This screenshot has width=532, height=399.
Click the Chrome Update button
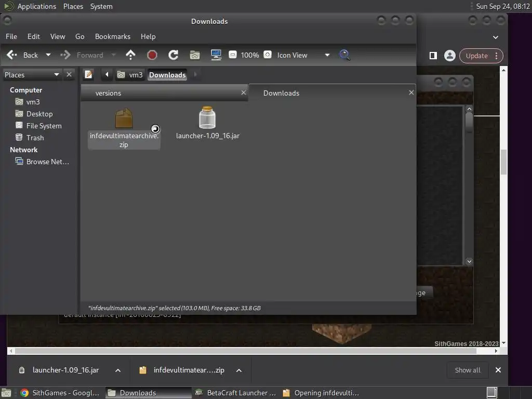(x=477, y=56)
